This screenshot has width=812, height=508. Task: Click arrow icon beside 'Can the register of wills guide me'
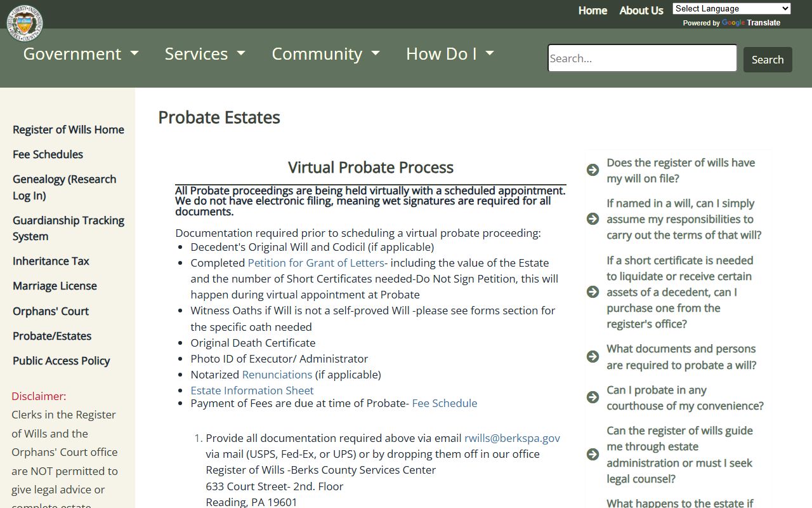tap(593, 455)
